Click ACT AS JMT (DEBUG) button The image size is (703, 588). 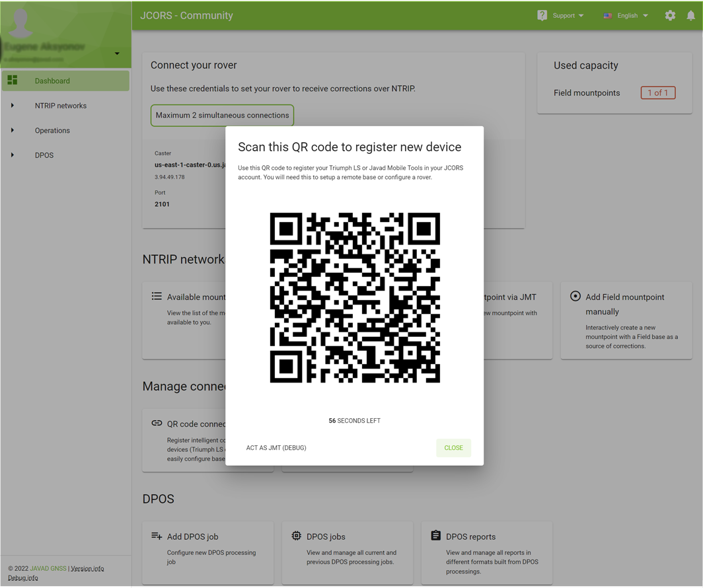[x=276, y=448]
